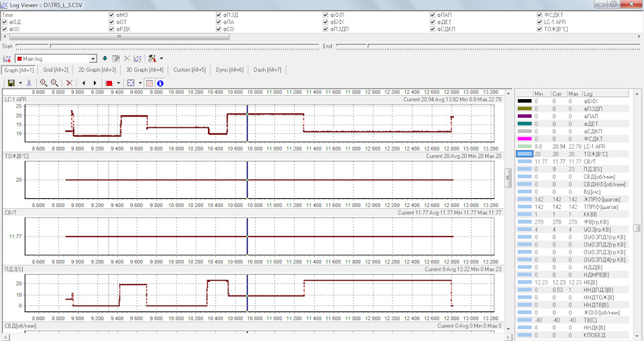Toggle the фХХП channel checkbox
The height and width of the screenshot is (341, 644).
tap(325, 15)
